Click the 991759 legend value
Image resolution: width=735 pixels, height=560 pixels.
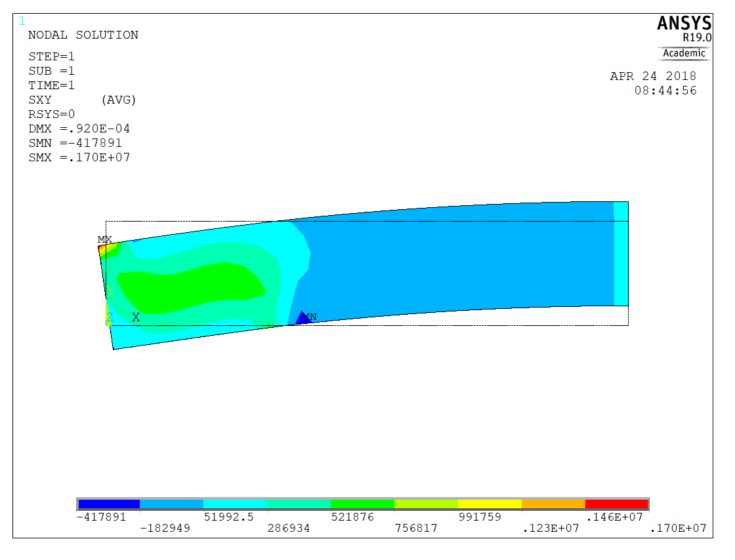(x=480, y=517)
